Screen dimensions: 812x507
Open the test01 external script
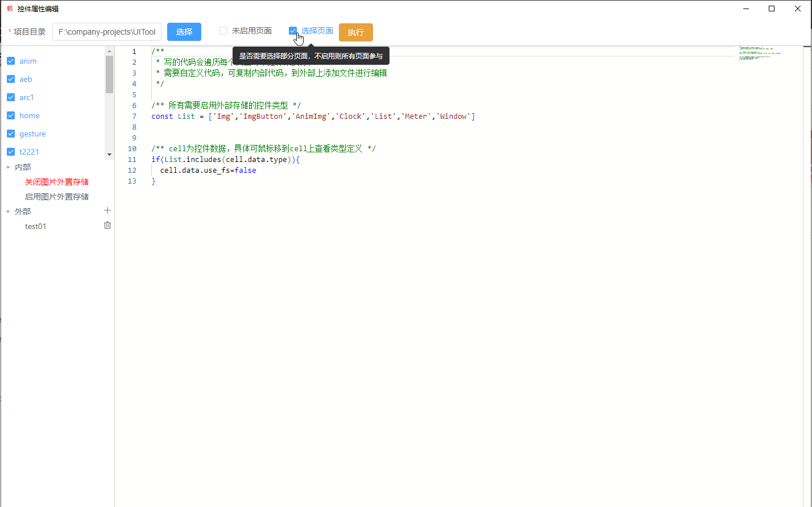point(36,226)
